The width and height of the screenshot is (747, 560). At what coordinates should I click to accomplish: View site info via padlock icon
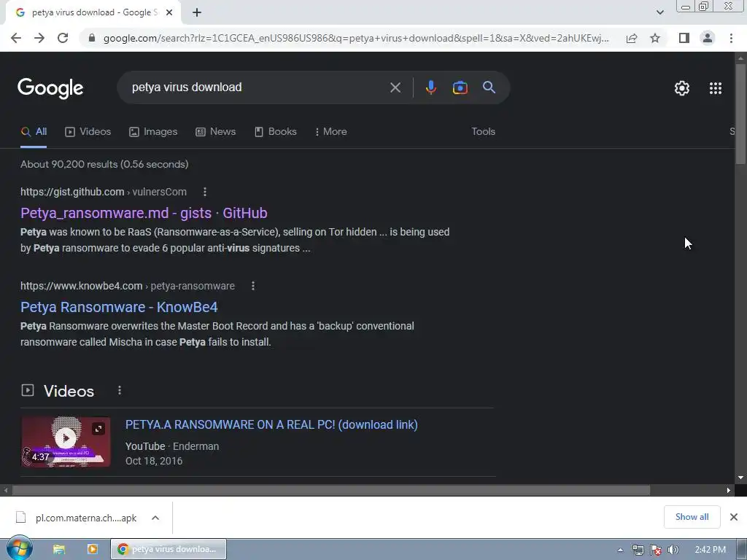click(92, 38)
